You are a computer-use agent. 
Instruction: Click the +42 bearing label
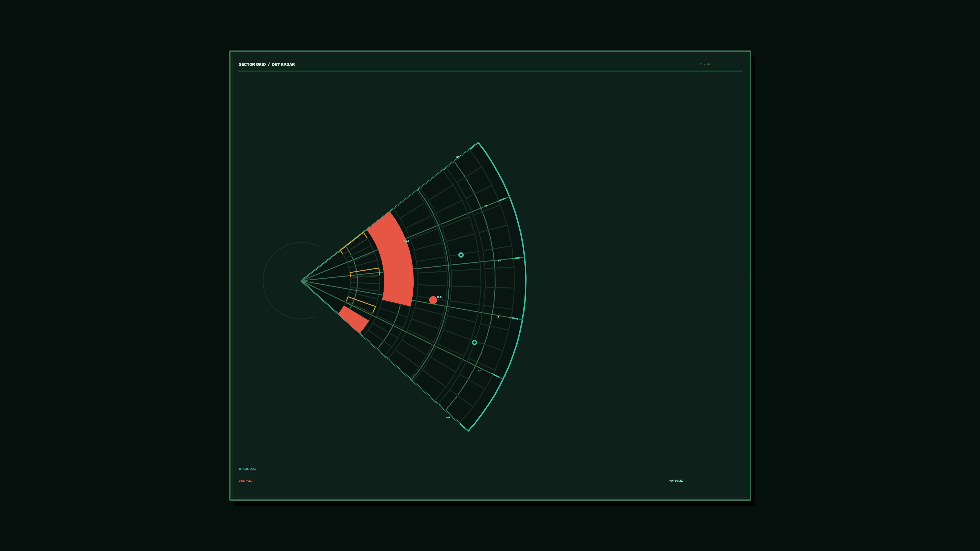(448, 417)
